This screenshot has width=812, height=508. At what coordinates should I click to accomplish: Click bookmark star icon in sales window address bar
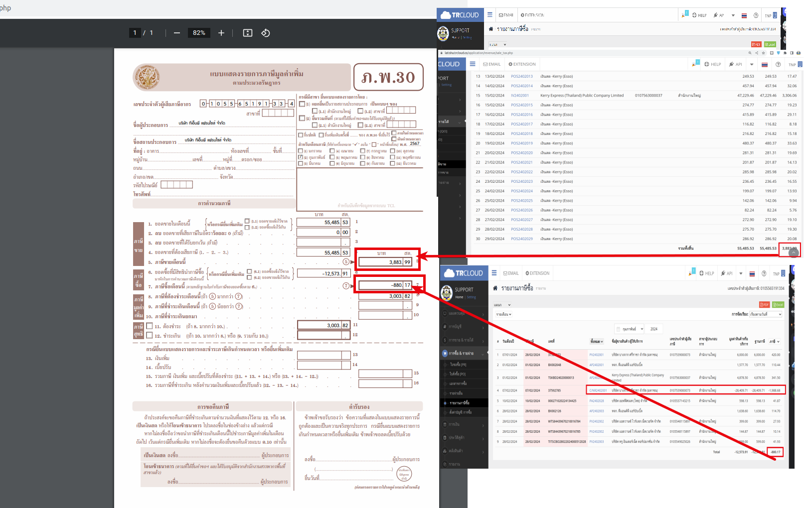pos(764,53)
